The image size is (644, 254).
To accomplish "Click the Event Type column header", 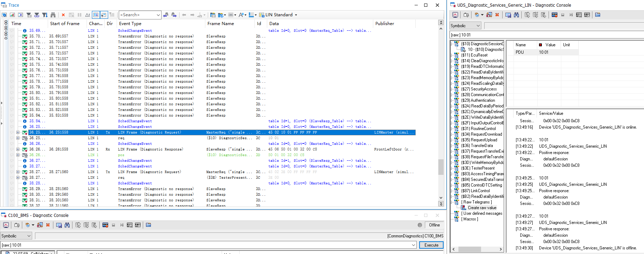I will [x=130, y=24].
